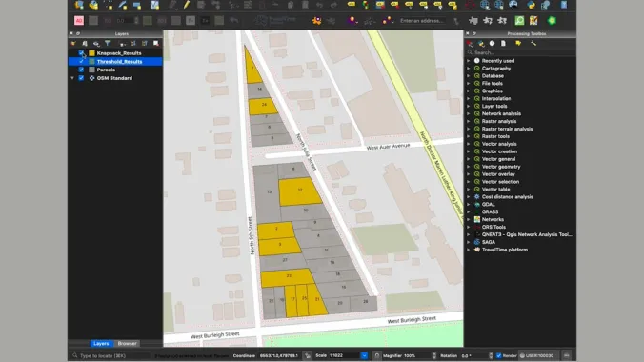
Task: Expand the Recently used toolbox group
Action: [x=469, y=61]
